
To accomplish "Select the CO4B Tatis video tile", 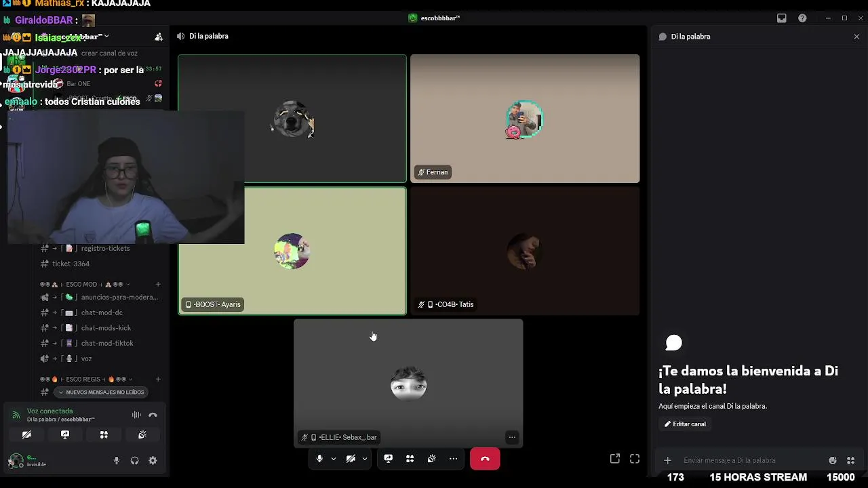I will pyautogui.click(x=525, y=251).
